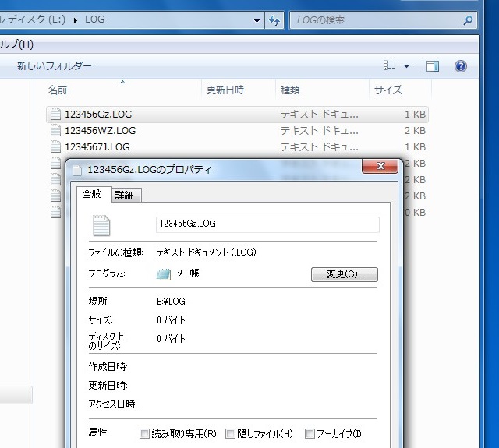Check the 隠しファイル checkbox
The height and width of the screenshot is (448, 499).
click(231, 433)
